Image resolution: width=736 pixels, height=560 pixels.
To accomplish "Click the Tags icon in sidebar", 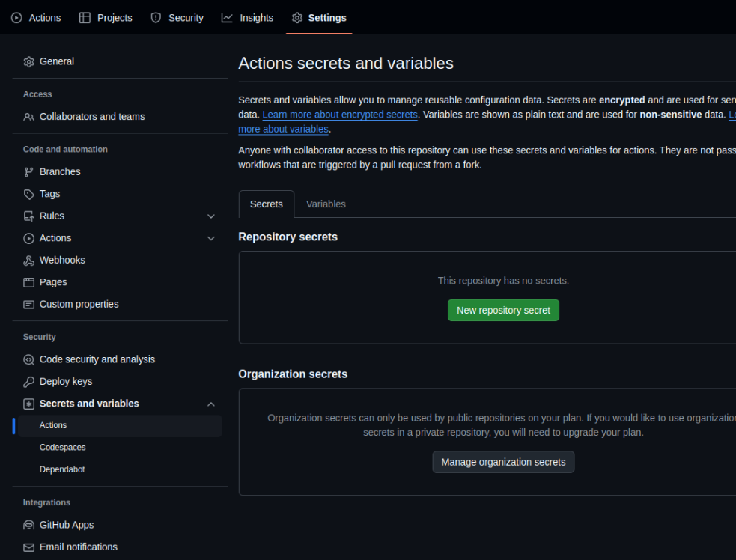I will coord(28,194).
